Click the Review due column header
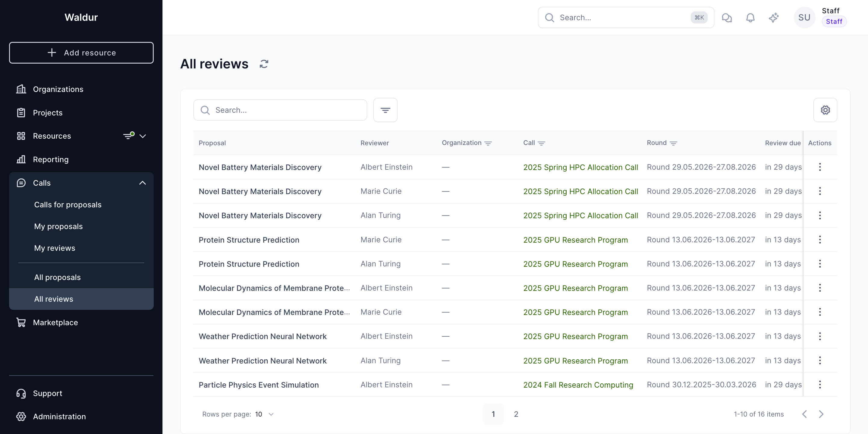The image size is (868, 434). pyautogui.click(x=782, y=143)
